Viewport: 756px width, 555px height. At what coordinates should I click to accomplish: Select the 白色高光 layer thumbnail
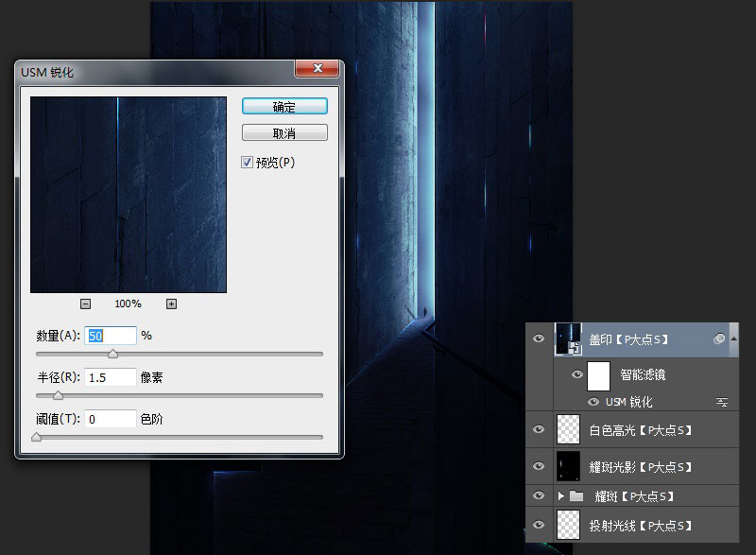coord(569,429)
